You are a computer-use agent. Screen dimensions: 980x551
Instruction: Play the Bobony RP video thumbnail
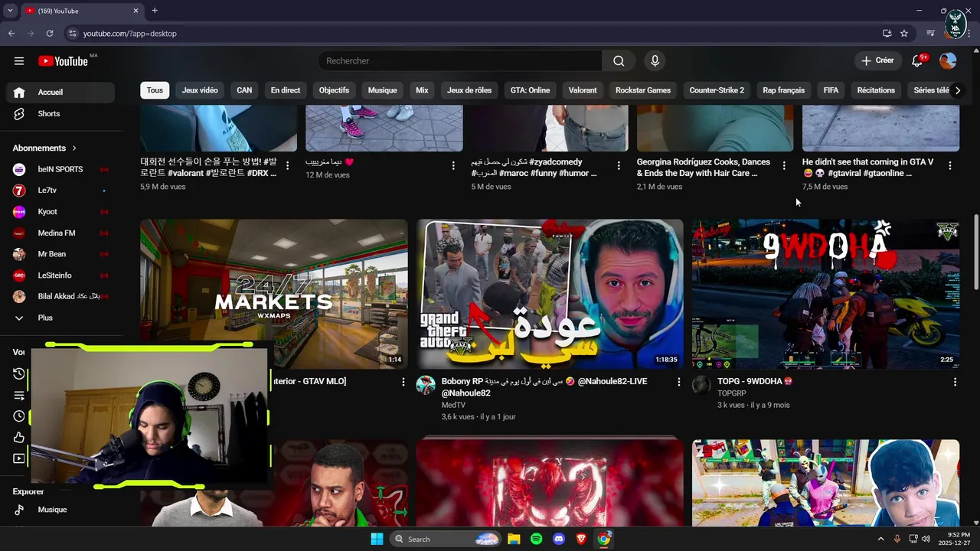click(550, 294)
